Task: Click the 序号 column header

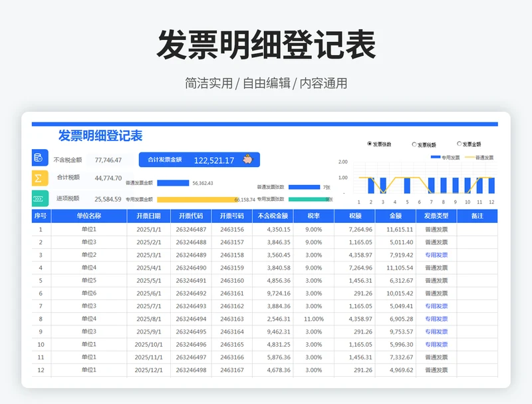Action: point(41,216)
